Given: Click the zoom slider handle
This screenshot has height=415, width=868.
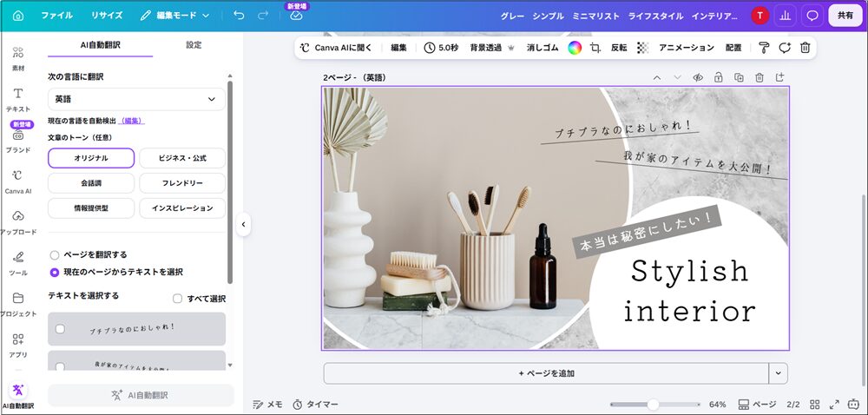Looking at the screenshot, I should [x=654, y=405].
